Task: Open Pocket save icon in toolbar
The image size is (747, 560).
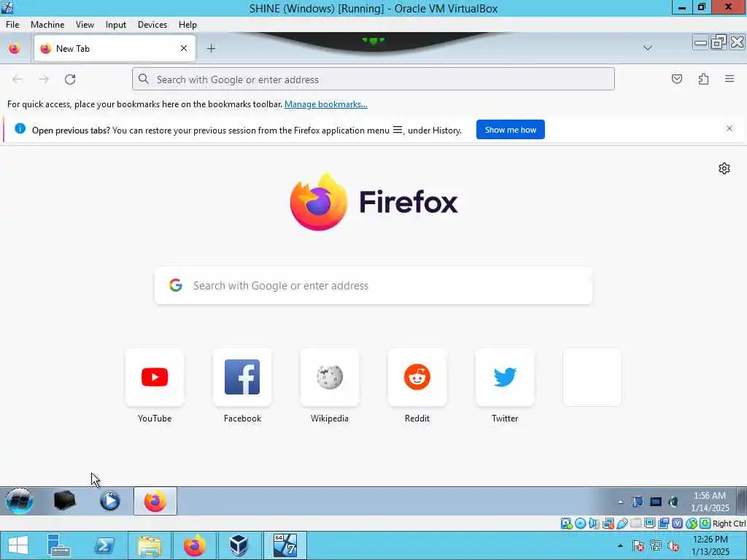Action: pyautogui.click(x=676, y=79)
